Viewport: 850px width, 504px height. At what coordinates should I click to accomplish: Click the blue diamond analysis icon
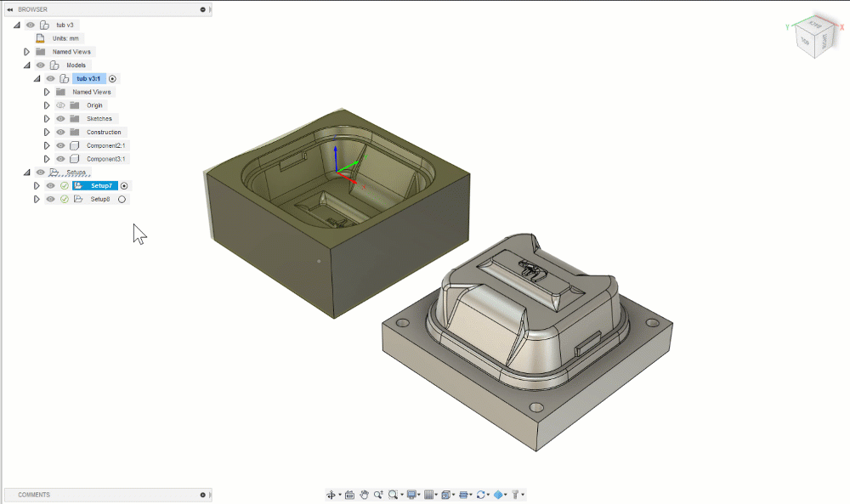(498, 495)
